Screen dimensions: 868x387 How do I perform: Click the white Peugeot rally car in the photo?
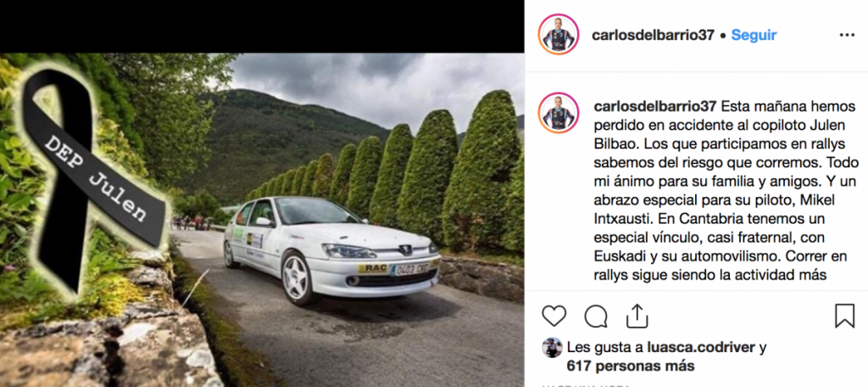331,247
